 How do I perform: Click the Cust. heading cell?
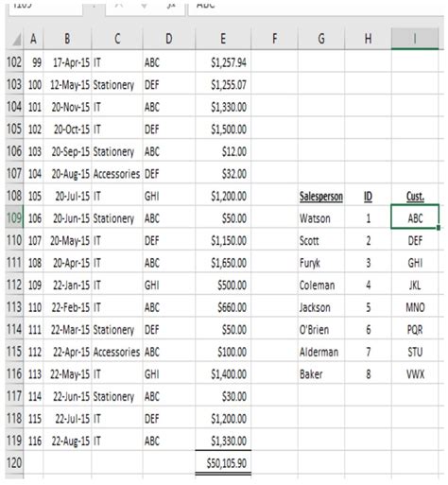pyautogui.click(x=415, y=197)
